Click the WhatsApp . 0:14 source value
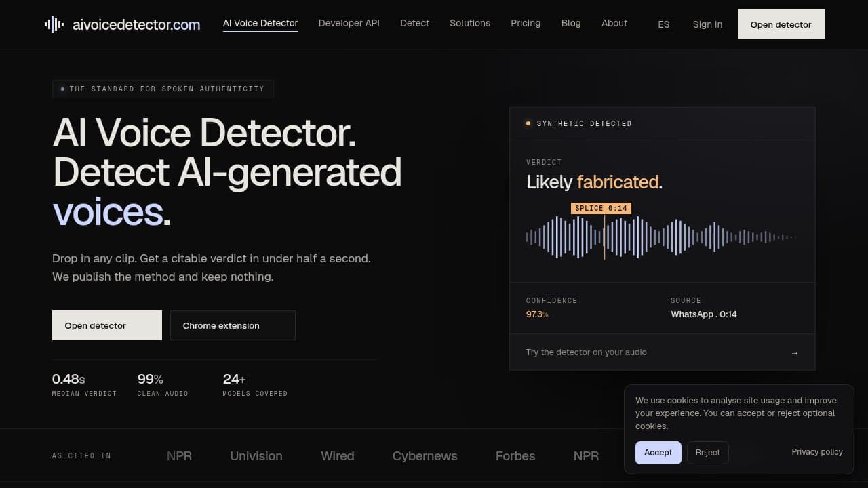Image resolution: width=868 pixels, height=488 pixels. (704, 314)
